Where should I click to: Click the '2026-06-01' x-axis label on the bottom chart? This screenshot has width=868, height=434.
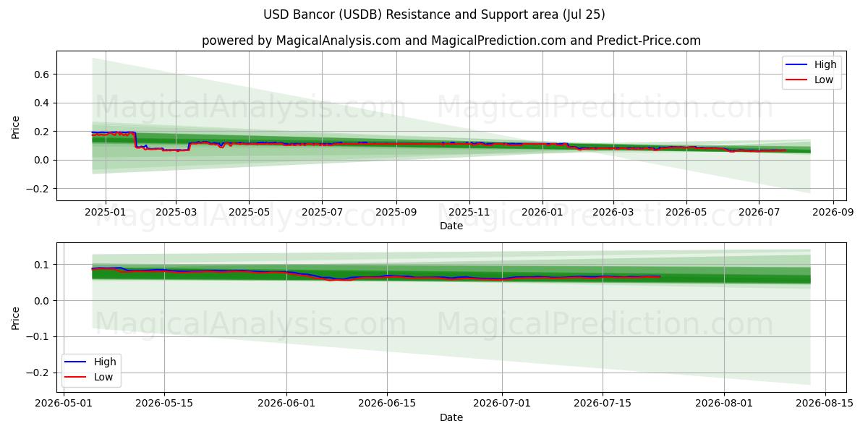click(x=286, y=405)
